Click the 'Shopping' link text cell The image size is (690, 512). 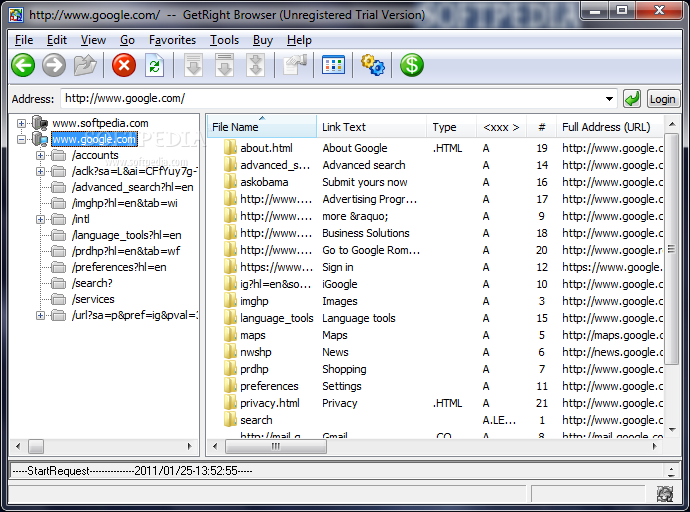(x=344, y=369)
